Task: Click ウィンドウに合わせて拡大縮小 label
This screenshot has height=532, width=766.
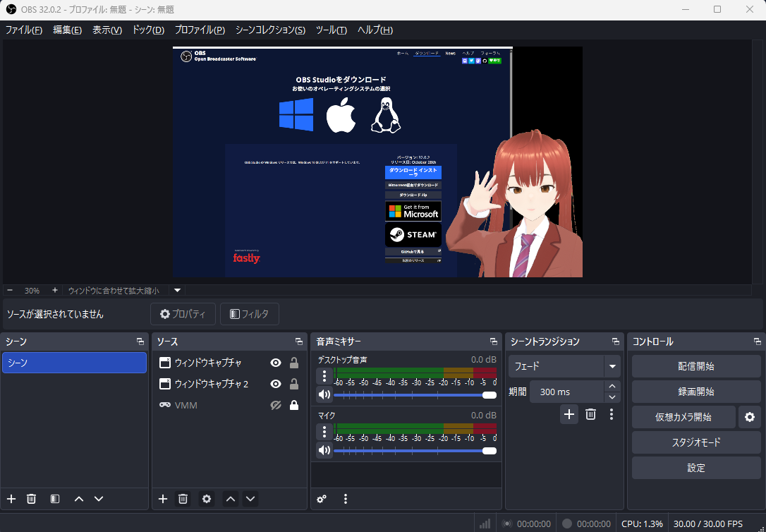Action: (x=114, y=291)
